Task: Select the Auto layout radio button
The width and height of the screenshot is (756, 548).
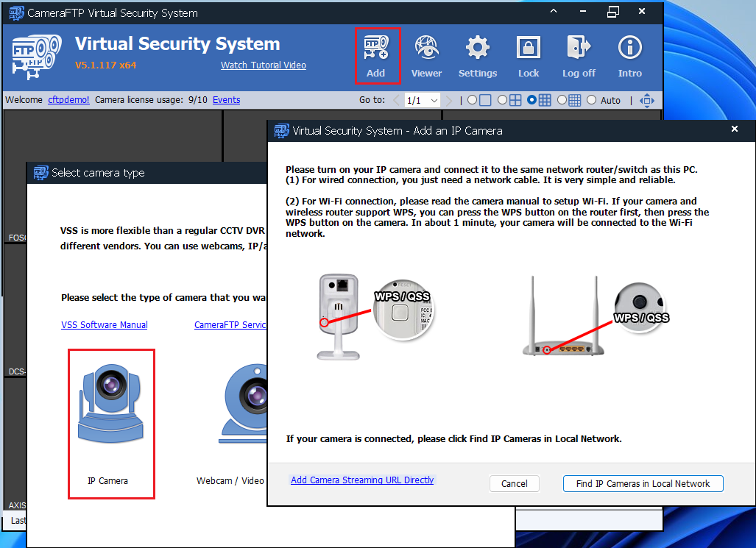Action: pos(592,100)
